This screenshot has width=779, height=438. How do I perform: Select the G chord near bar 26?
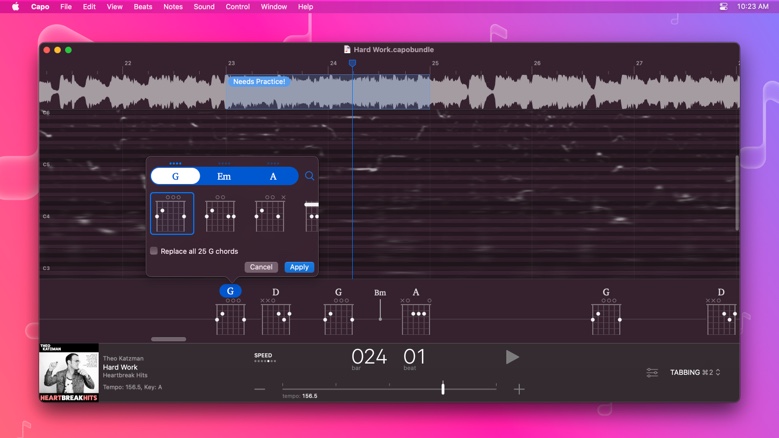click(x=606, y=313)
